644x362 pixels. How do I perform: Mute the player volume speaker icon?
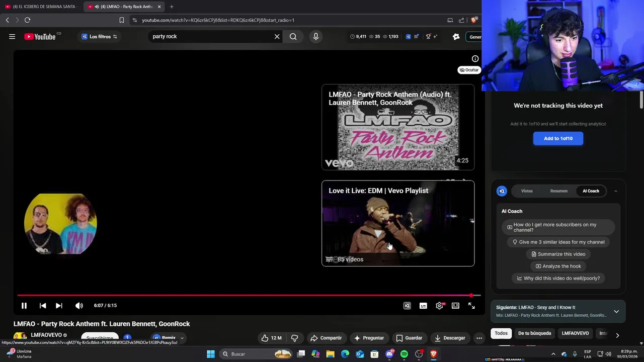(79, 305)
